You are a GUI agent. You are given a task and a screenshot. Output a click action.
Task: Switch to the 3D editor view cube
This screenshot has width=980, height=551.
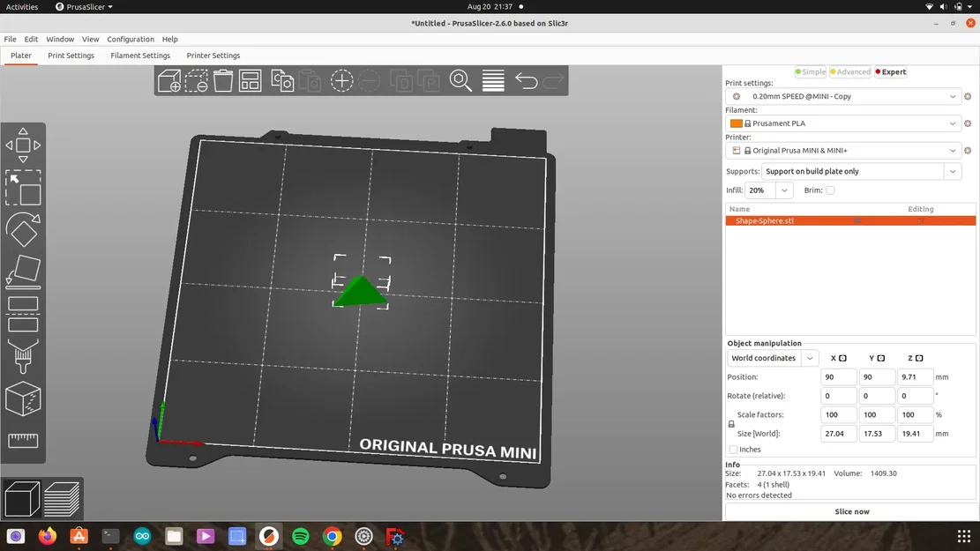(22, 498)
